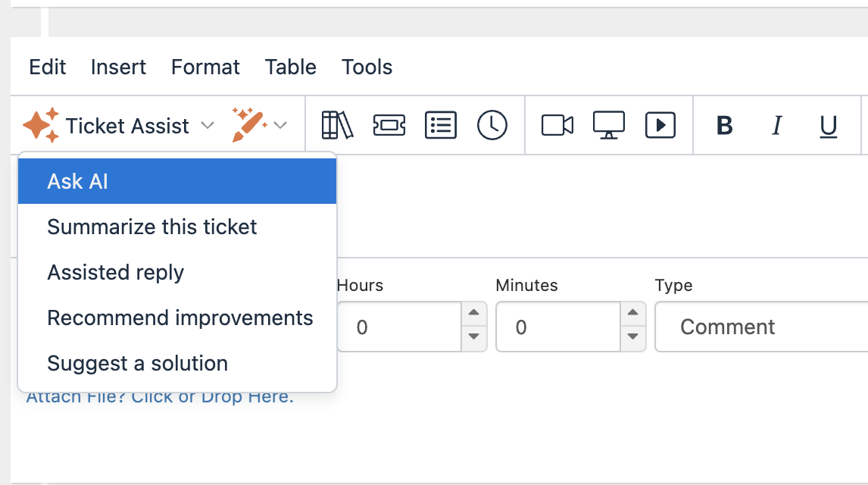Click the screen recording monitor icon

(609, 125)
